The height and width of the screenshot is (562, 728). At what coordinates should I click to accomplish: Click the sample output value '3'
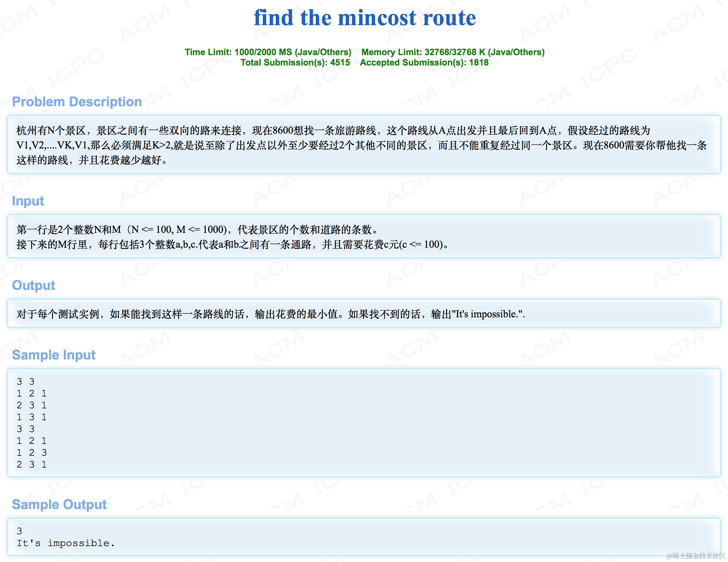[x=20, y=531]
